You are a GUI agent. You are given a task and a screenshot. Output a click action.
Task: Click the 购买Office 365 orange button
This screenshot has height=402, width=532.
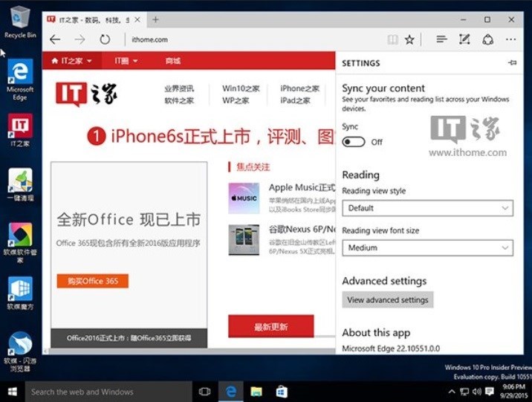[93, 281]
